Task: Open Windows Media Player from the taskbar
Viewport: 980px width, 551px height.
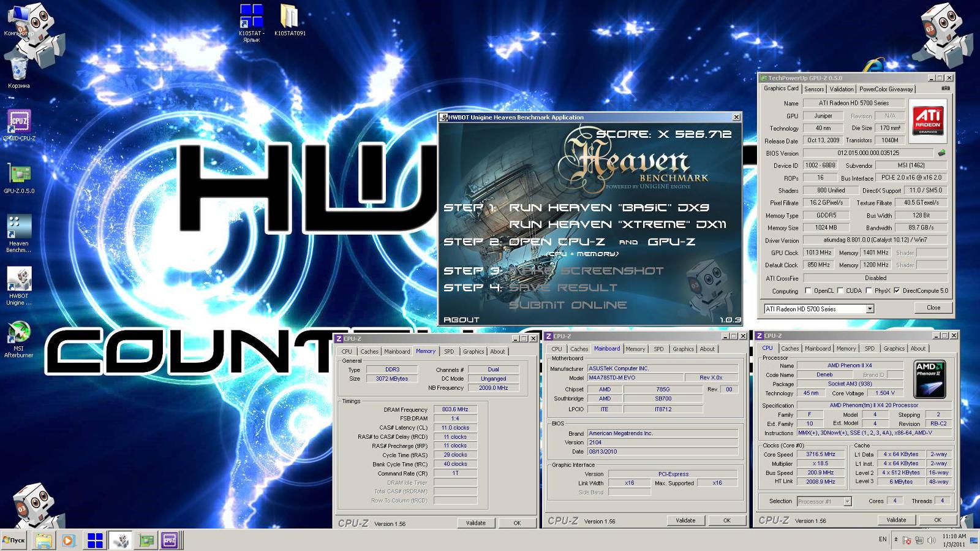Action: point(68,540)
